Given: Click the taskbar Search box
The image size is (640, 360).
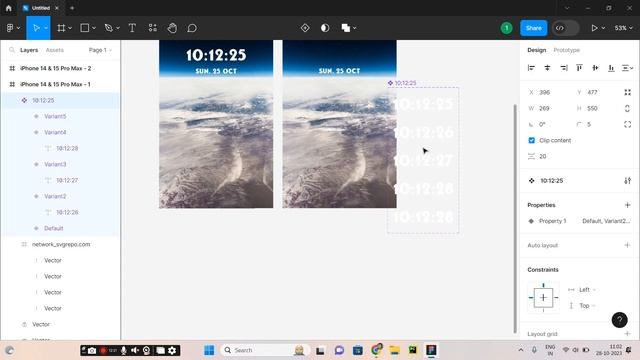Looking at the screenshot, I should click(x=264, y=350).
